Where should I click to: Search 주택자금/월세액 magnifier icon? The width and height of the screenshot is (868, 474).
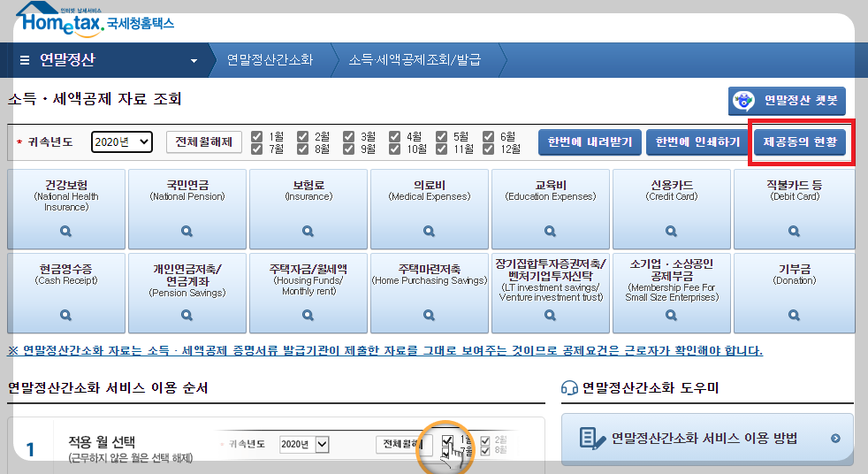[308, 316]
